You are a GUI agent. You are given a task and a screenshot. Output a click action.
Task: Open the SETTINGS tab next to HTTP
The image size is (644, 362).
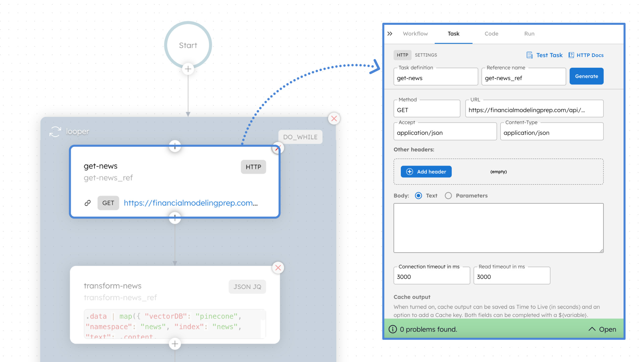(x=426, y=55)
